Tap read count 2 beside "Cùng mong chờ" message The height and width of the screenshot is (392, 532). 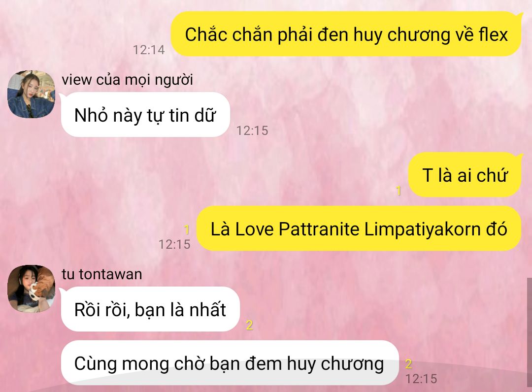pyautogui.click(x=408, y=364)
